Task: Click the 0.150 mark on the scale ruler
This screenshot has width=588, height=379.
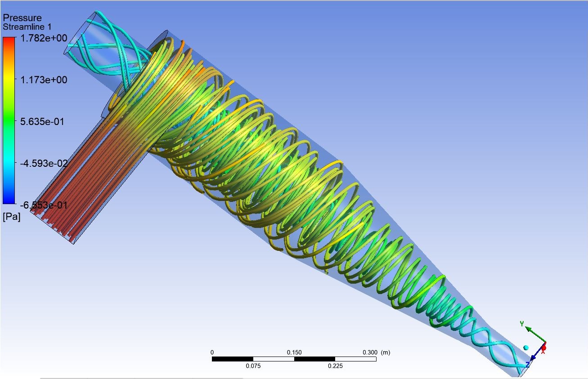Action: 294,352
